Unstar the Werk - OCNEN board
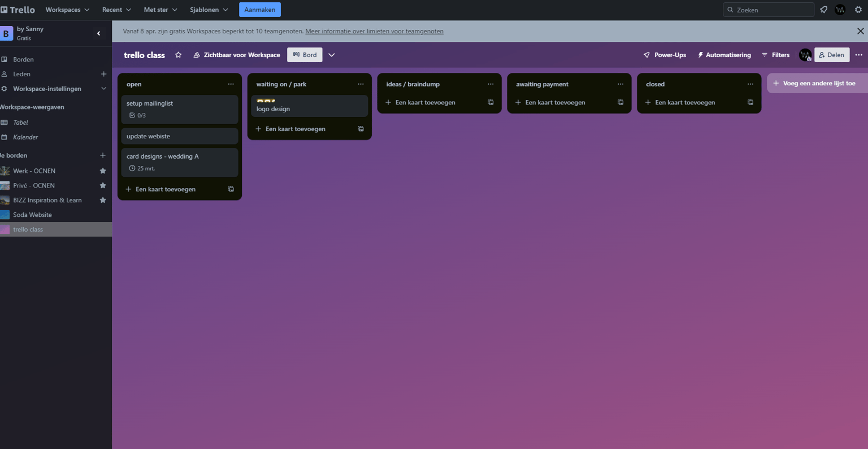Image resolution: width=868 pixels, height=449 pixels. [x=103, y=171]
